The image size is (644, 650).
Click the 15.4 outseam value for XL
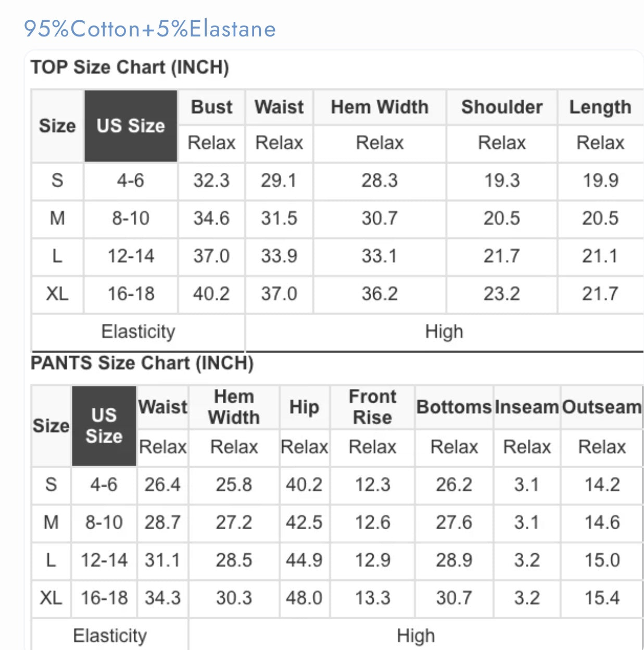pyautogui.click(x=602, y=598)
